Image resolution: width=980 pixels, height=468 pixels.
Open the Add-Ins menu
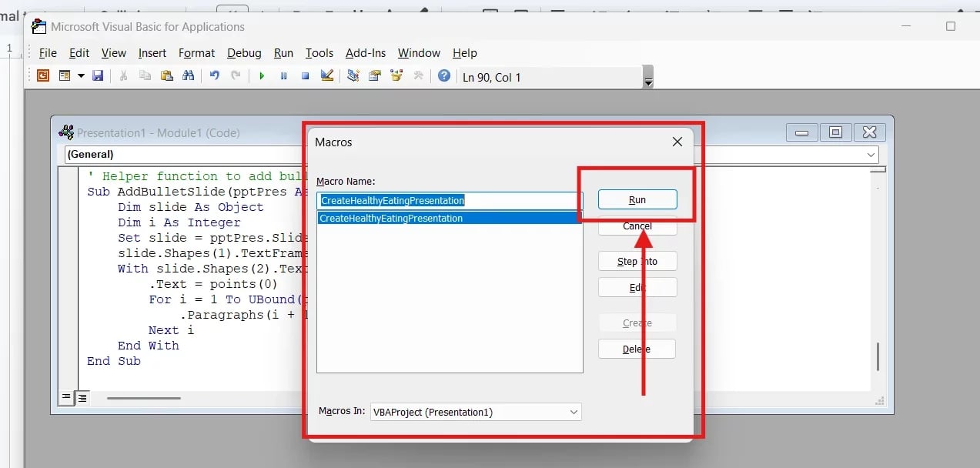[x=366, y=53]
